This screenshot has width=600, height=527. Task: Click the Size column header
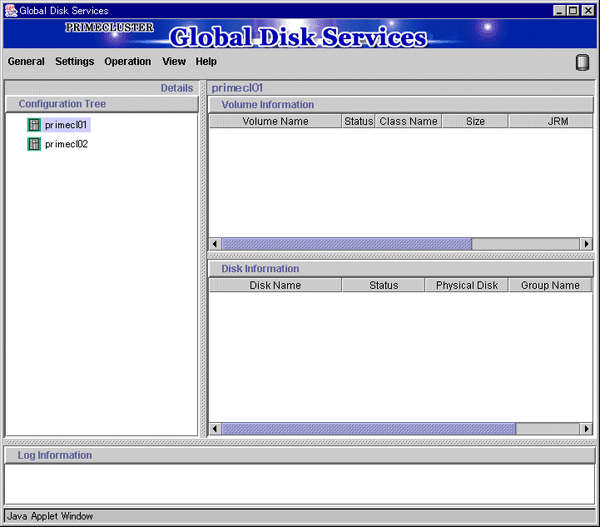coord(475,121)
